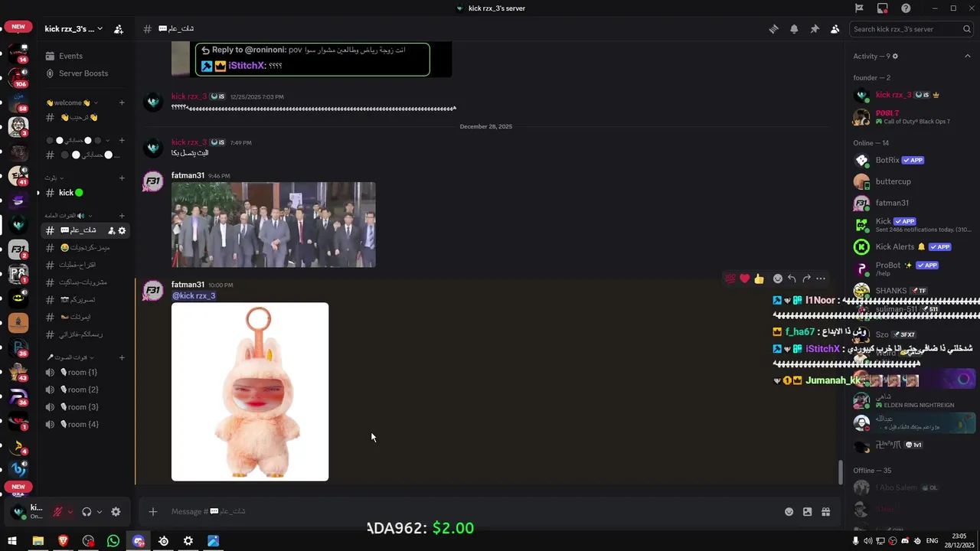
Task: Click the @kick rzx_3 mention link
Action: (x=194, y=295)
